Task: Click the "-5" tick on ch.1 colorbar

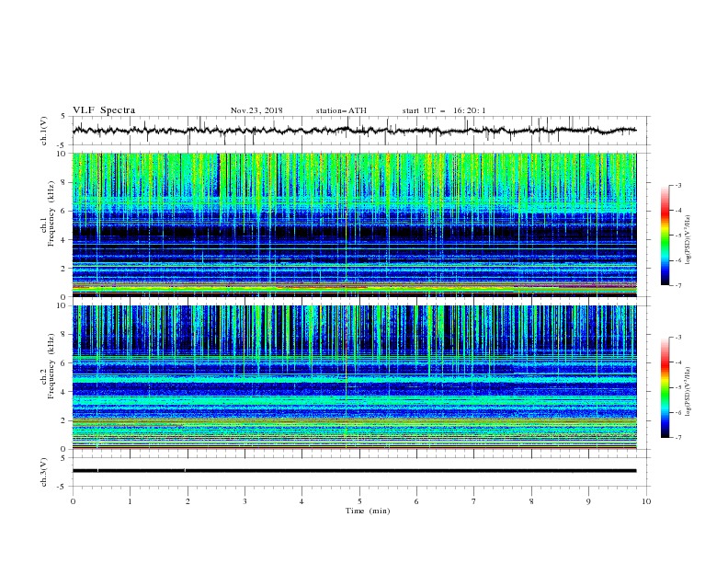Action: pyautogui.click(x=678, y=236)
